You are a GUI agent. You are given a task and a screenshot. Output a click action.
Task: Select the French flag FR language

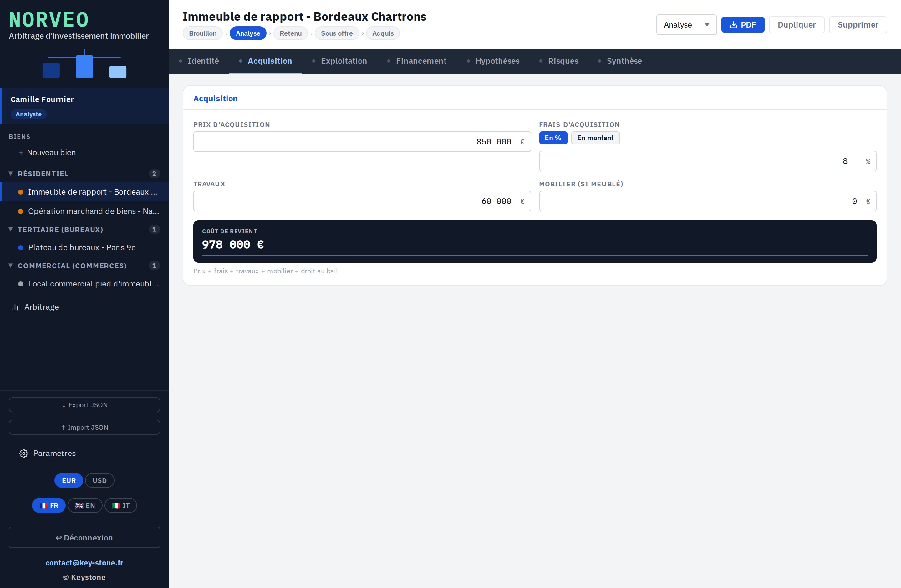coord(48,505)
